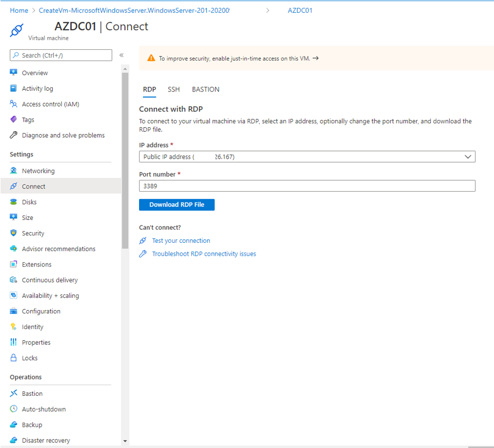
Task: Click the Locks padlock icon
Action: (x=13, y=358)
